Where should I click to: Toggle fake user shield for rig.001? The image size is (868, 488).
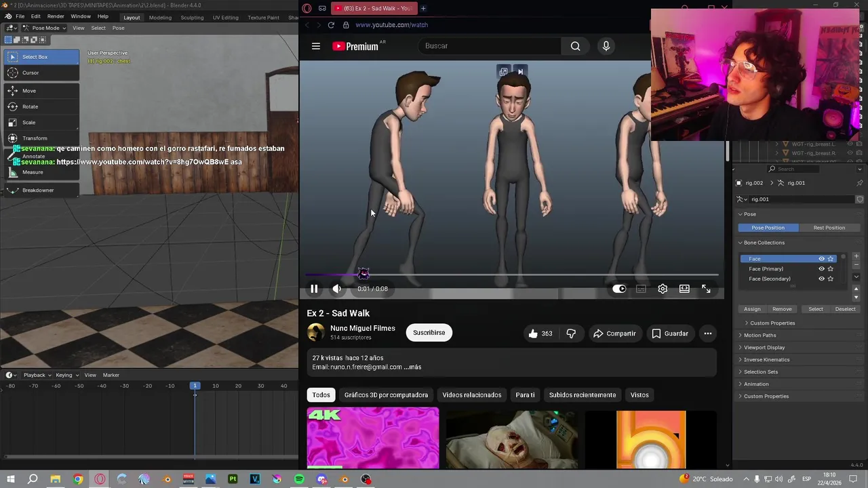[860, 199]
